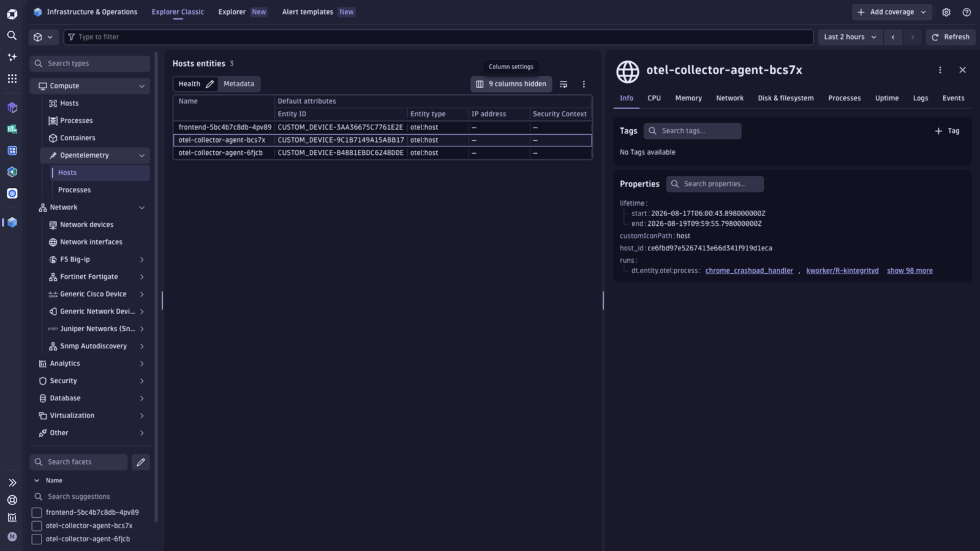Open the table's three-dot options menu
The height and width of the screenshot is (551, 980).
pos(584,84)
